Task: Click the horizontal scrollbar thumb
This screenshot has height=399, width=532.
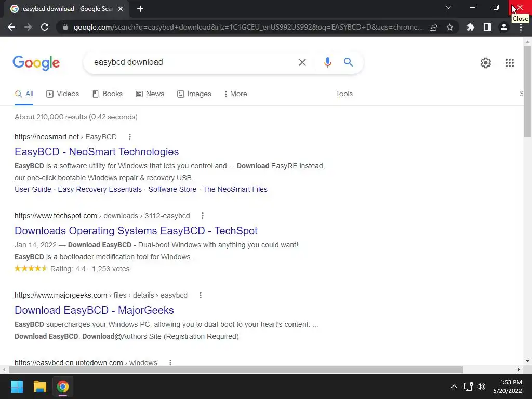Action: point(235,369)
